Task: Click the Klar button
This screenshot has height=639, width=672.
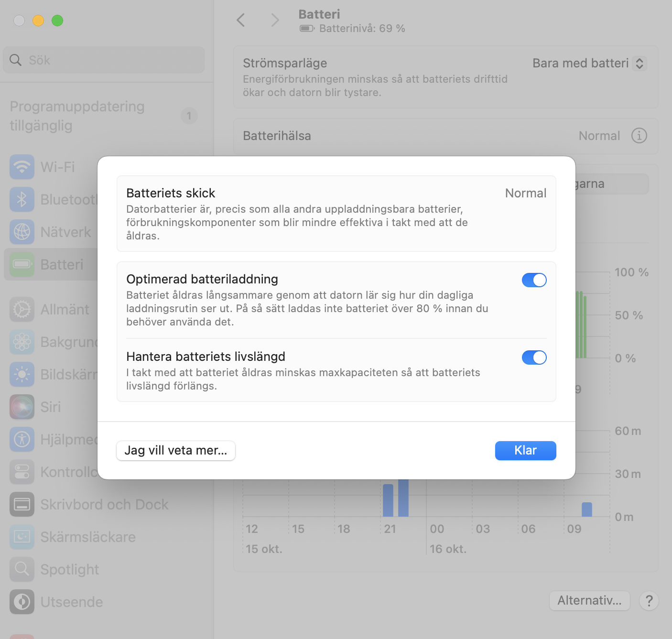Action: click(x=525, y=450)
